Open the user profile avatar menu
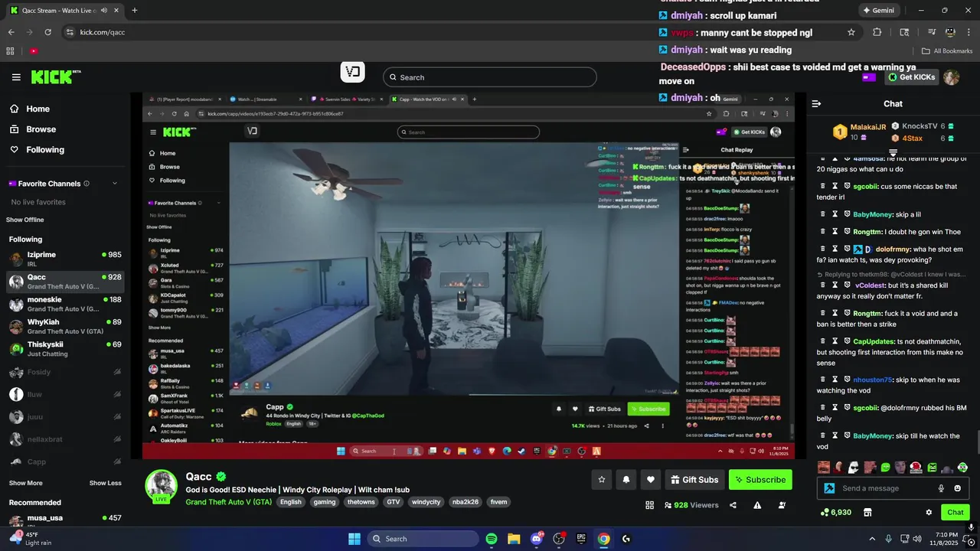Viewport: 980px width, 551px height. (x=951, y=77)
